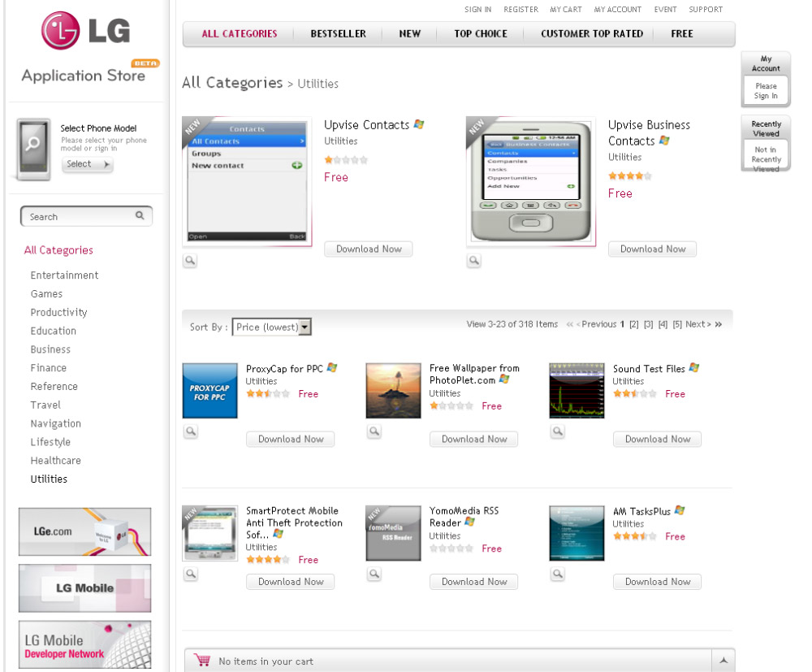
Task: Click inside the Search text field
Action: coord(80,217)
